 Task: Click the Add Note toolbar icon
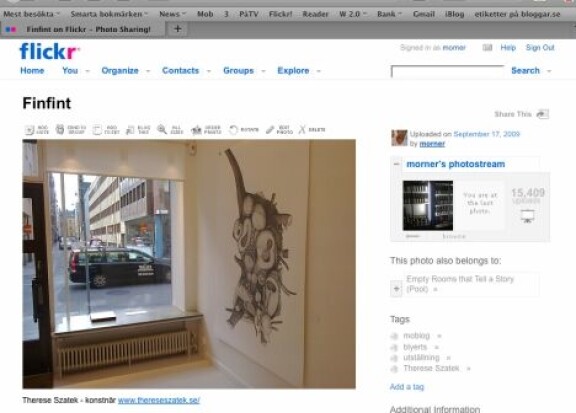click(x=29, y=130)
